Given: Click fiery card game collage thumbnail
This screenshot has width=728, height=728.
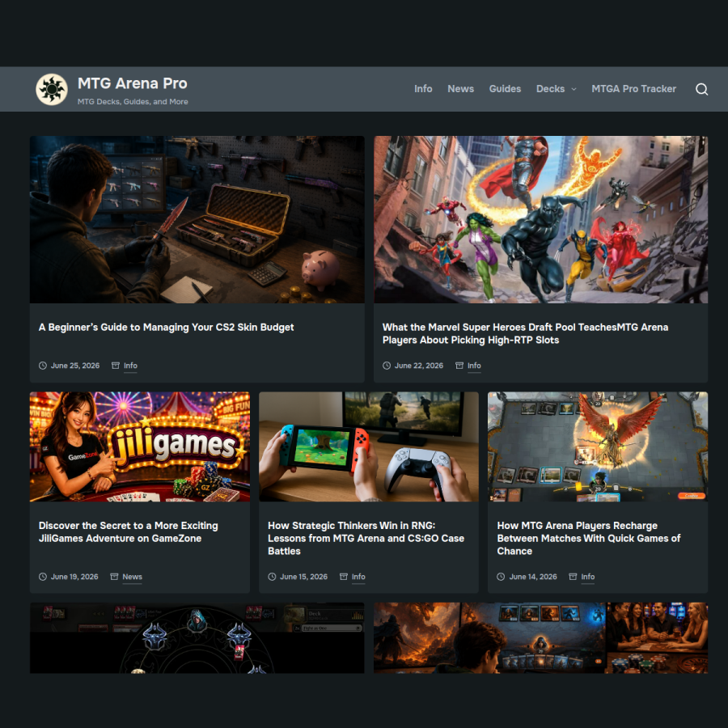Looking at the screenshot, I should [x=540, y=638].
